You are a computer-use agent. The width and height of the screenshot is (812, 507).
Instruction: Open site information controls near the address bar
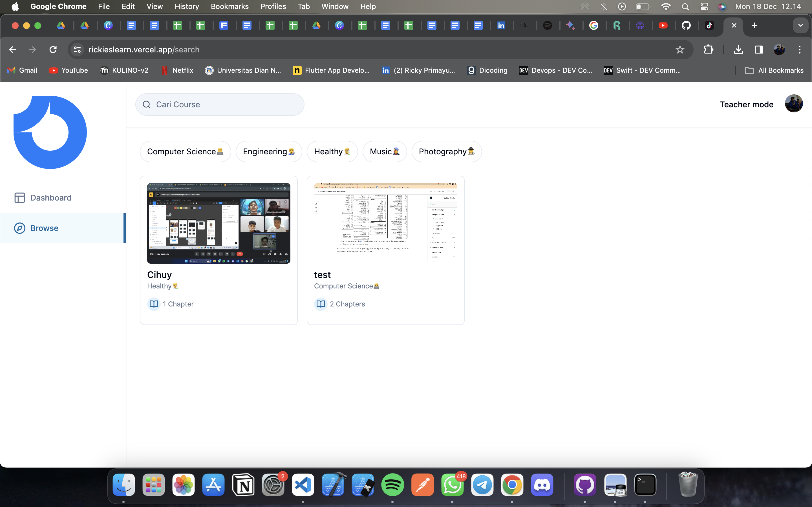[x=76, y=49]
